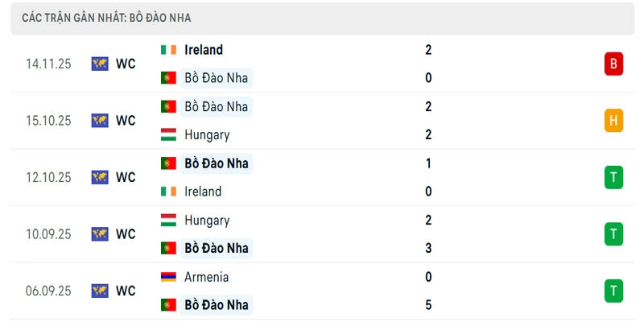The image size is (644, 322).
Task: Click the WC competition icon for 15.10.25
Action: 100,121
